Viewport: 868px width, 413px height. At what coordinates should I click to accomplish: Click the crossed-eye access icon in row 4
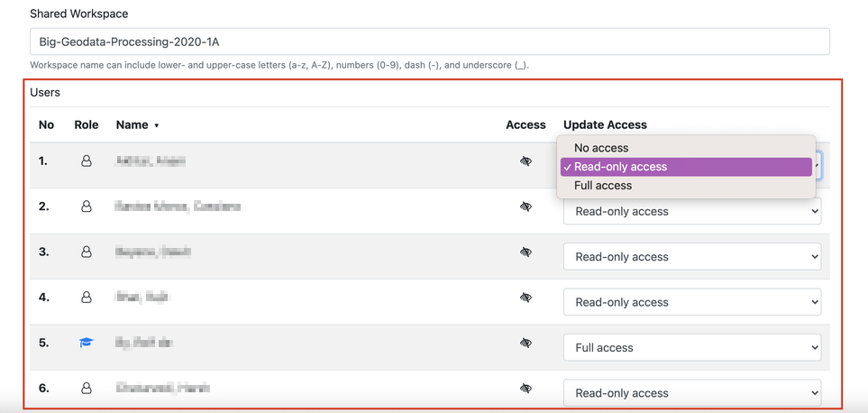[x=525, y=298]
